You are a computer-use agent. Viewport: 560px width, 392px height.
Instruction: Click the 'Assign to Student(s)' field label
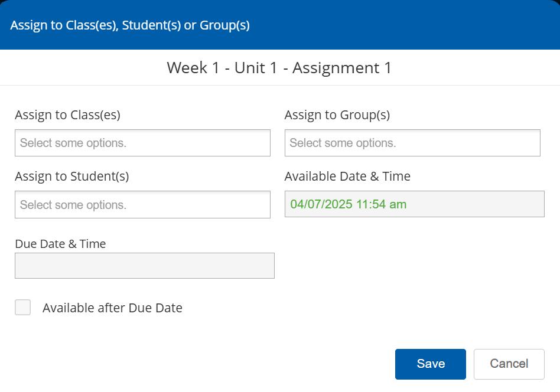coord(71,176)
